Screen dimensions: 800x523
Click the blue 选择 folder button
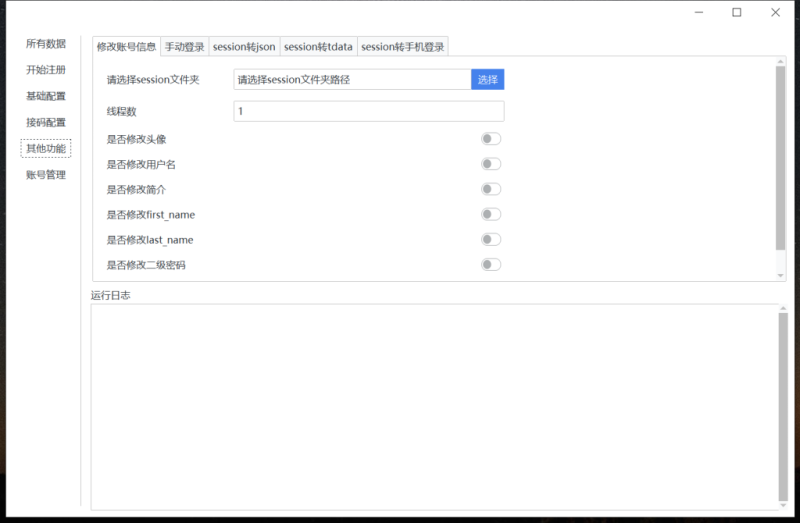coord(487,79)
